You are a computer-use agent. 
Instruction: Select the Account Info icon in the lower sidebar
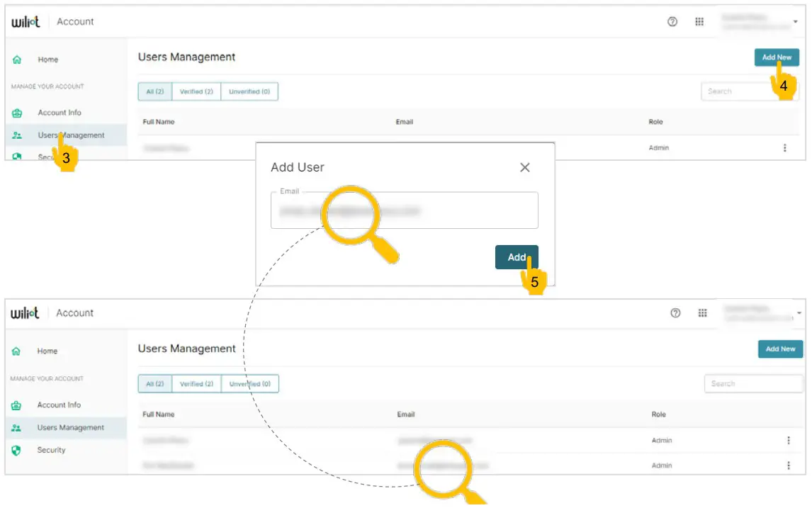17,405
